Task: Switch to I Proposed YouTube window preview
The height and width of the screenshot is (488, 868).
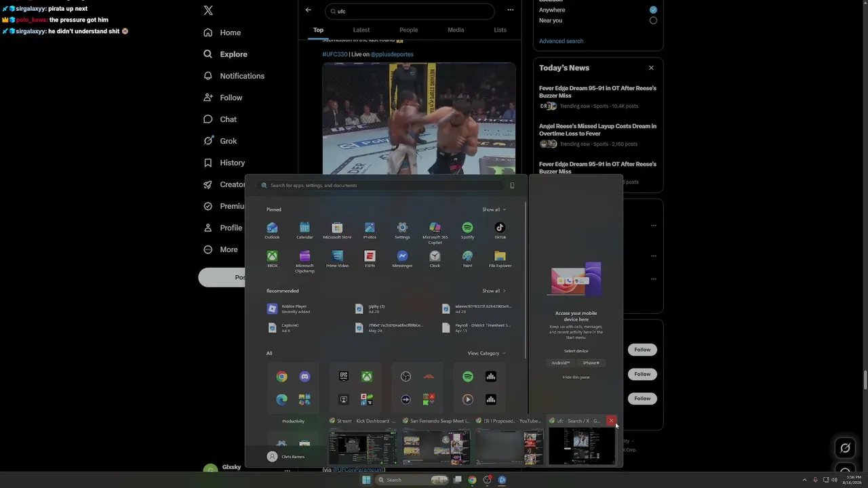Action: click(509, 442)
